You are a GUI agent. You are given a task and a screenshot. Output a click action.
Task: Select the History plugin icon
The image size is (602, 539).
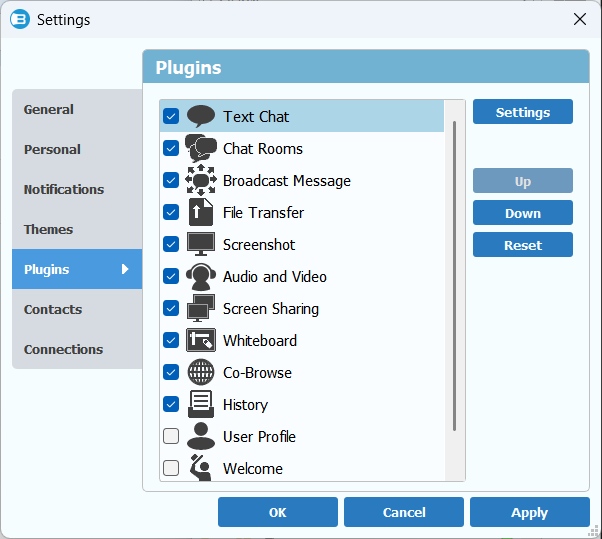tap(200, 404)
